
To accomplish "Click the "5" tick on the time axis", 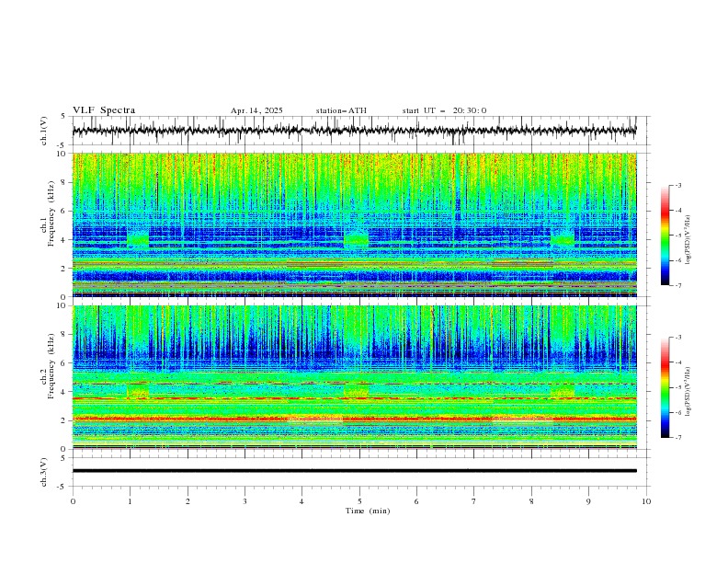I will click(359, 501).
